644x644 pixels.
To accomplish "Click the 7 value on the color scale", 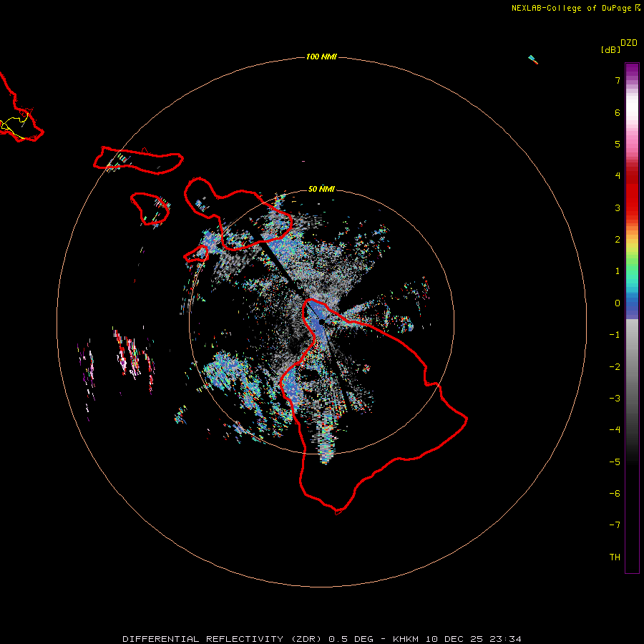I will (618, 80).
